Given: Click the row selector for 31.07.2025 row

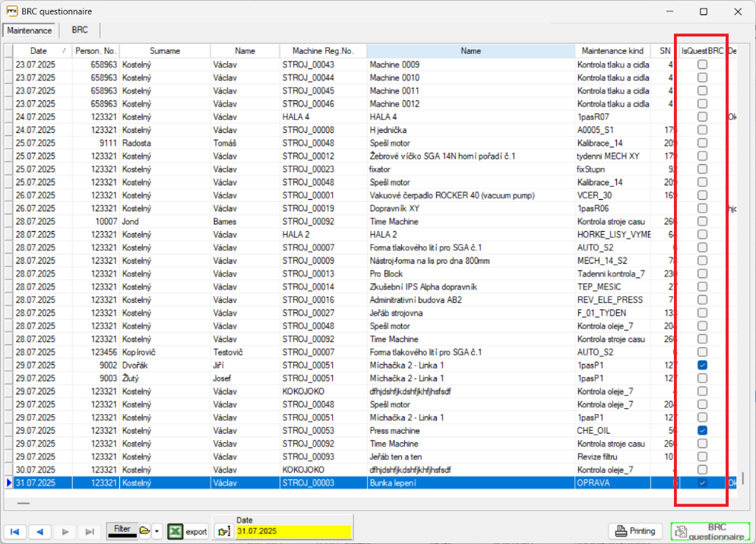Looking at the screenshot, I should (x=8, y=482).
